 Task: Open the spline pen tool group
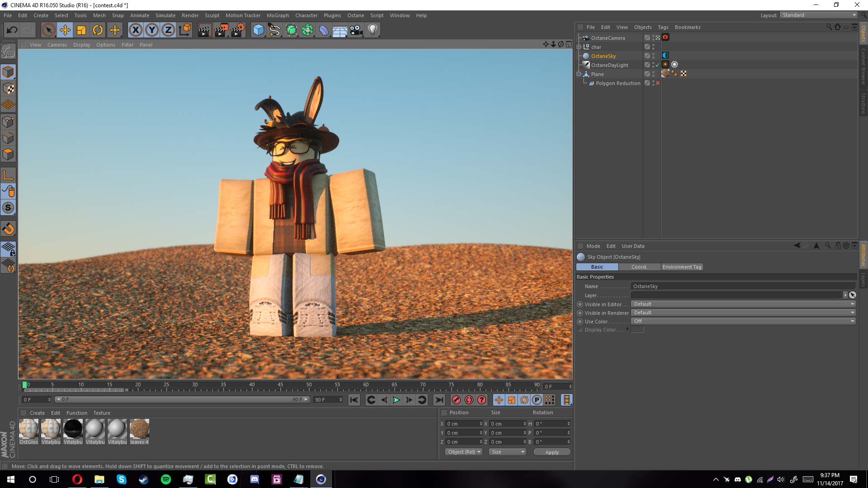[275, 30]
